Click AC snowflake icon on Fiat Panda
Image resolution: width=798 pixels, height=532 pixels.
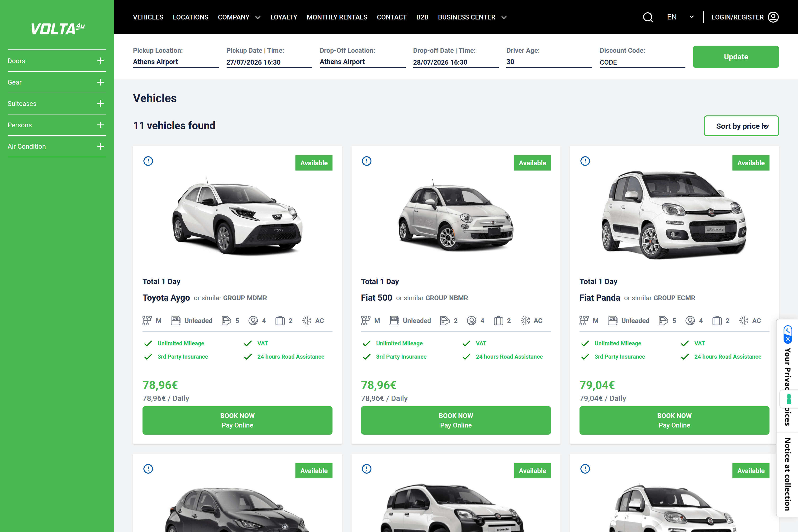(x=744, y=321)
